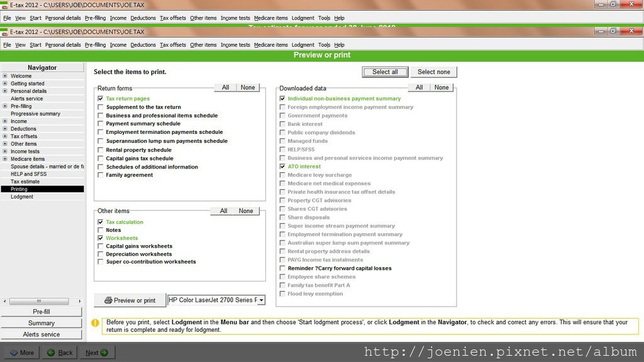Click the Preview or print button
Image resolution: width=644 pixels, height=362 pixels.
(130, 300)
